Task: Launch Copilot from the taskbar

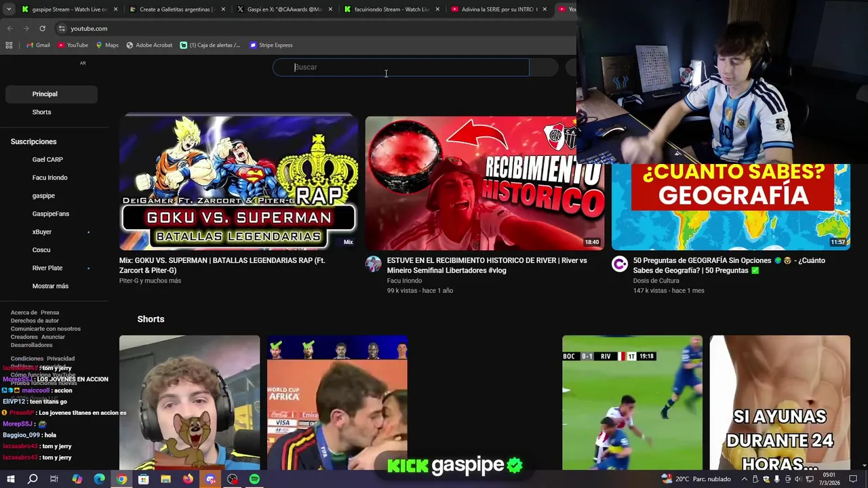Action: coord(77,479)
